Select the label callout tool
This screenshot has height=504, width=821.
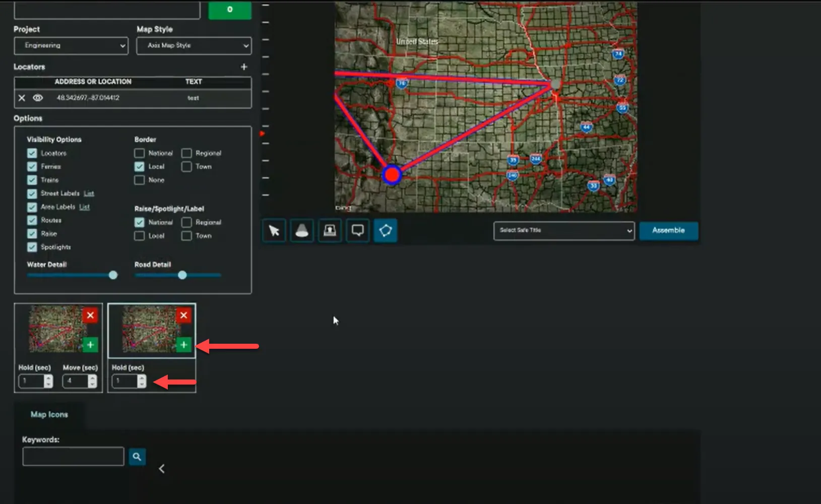(358, 231)
